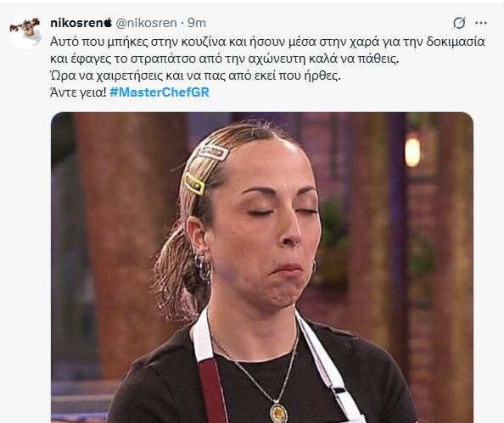Click the hoop earring in the photo
Screen dimensions: 504x423
click(x=202, y=266)
